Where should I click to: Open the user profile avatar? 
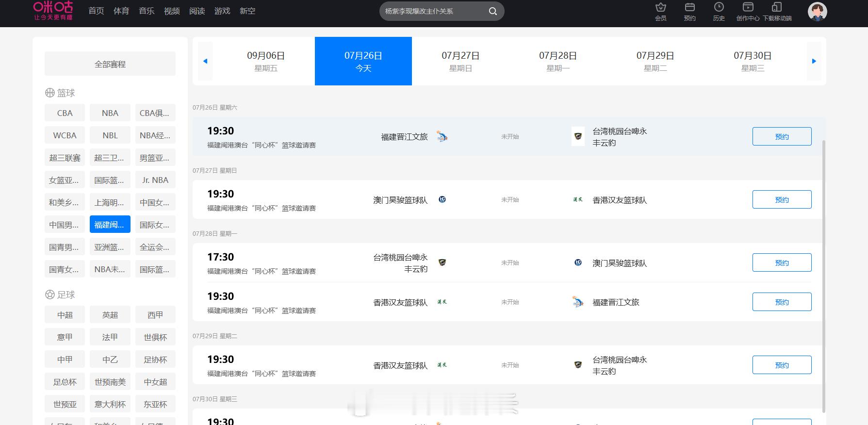click(x=817, y=11)
